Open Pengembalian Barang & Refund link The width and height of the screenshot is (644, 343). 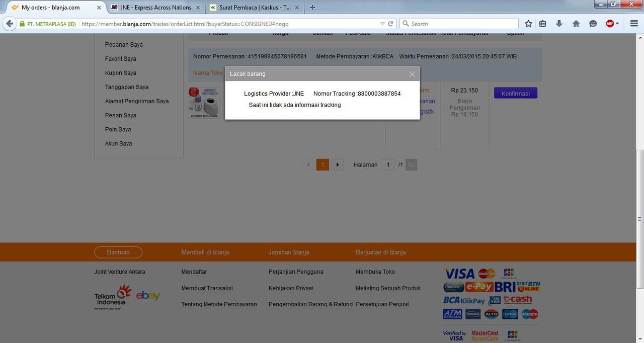click(x=310, y=304)
